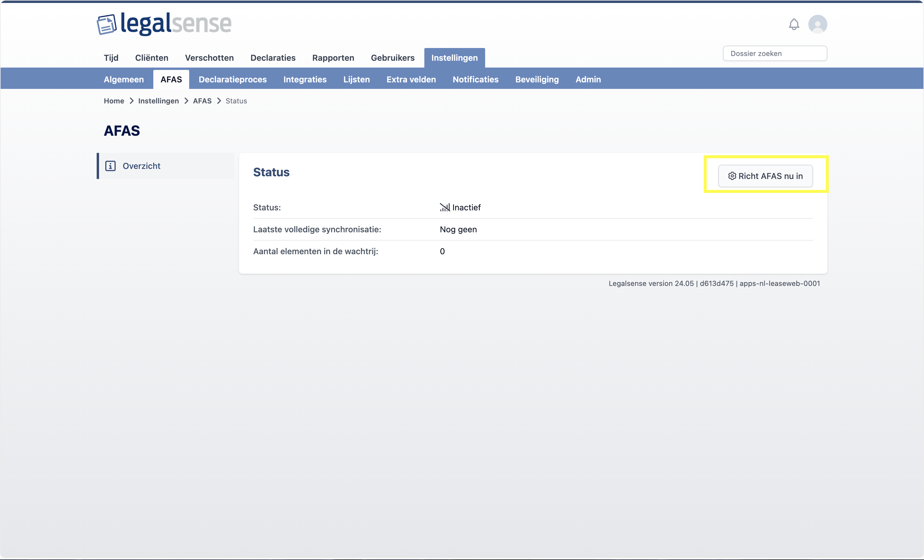The image size is (924, 560).
Task: Click the Nog geen synchronisation value
Action: pyautogui.click(x=458, y=229)
